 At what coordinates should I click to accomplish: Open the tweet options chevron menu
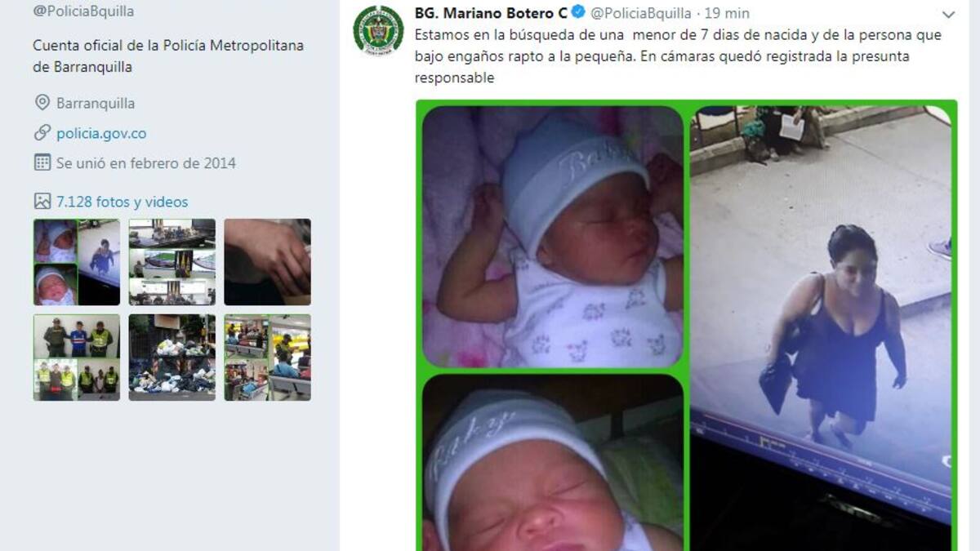coord(948,15)
